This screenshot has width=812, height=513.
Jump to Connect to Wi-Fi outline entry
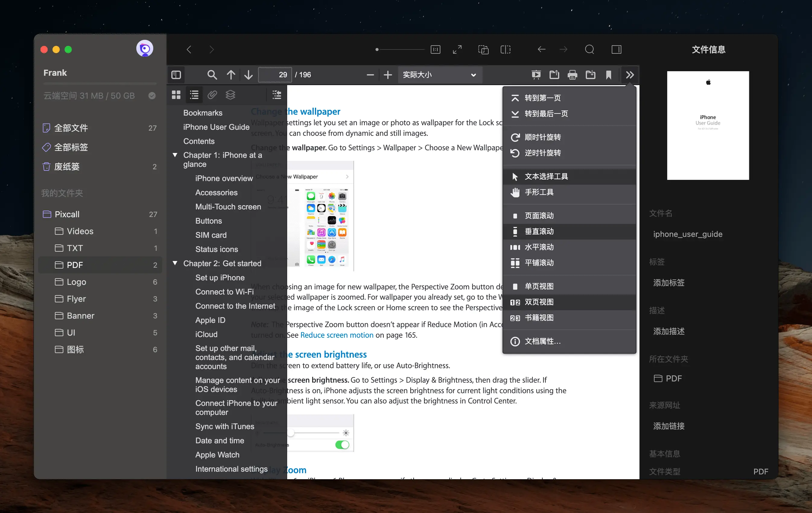click(x=225, y=292)
